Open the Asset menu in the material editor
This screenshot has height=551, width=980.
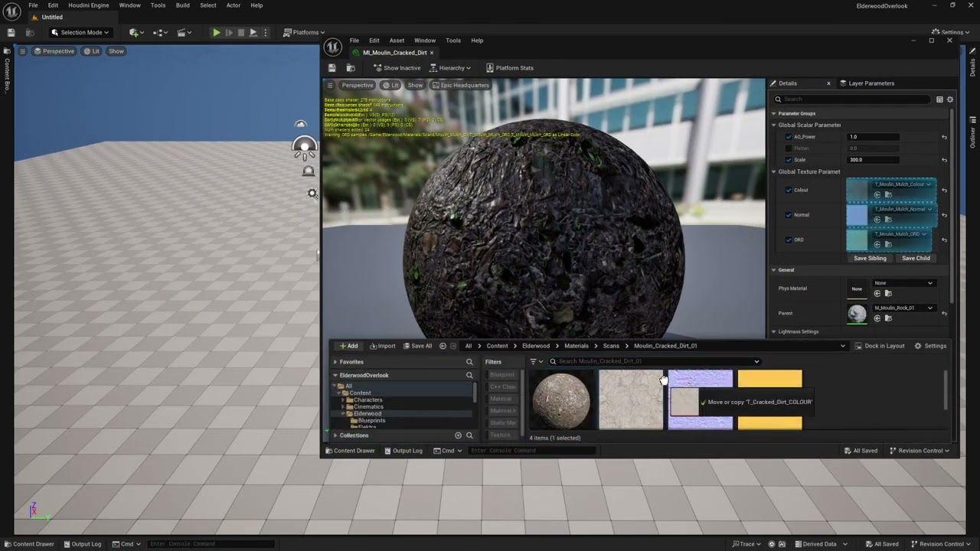(x=397, y=41)
